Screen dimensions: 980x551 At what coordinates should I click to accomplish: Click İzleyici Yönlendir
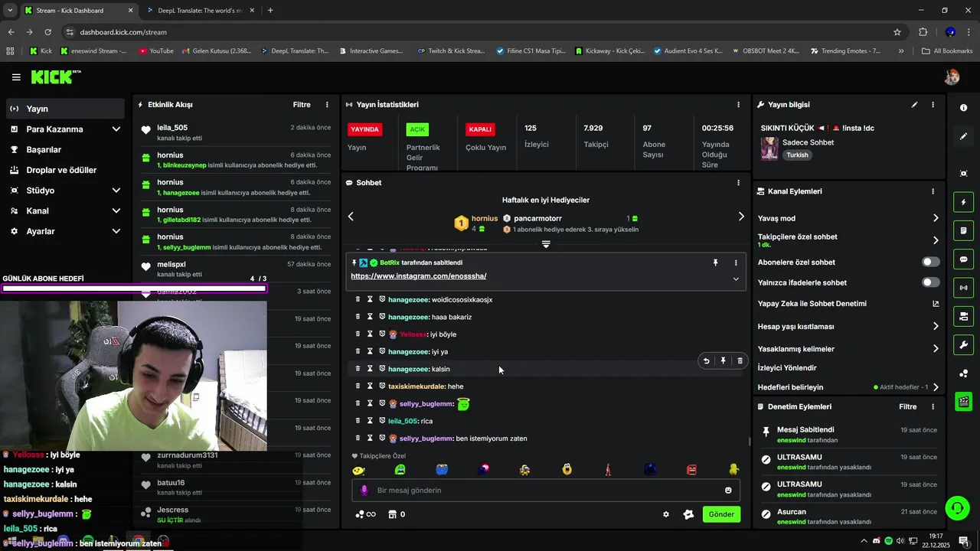787,368
